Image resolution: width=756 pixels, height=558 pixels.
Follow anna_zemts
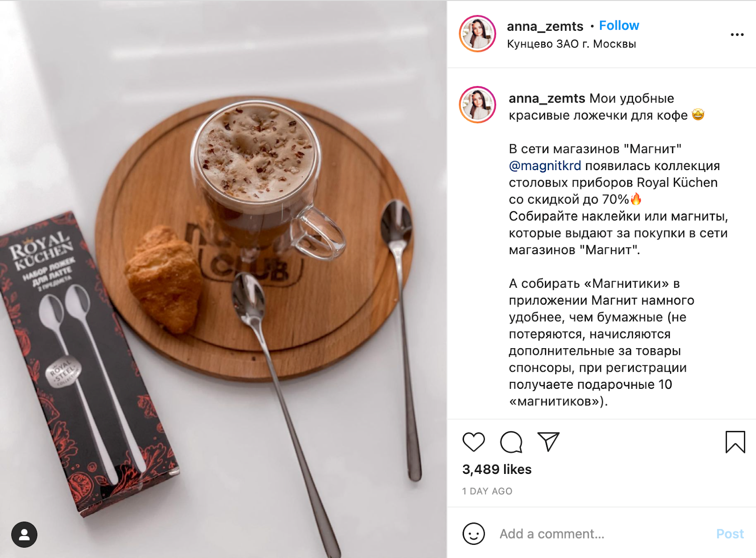click(619, 26)
